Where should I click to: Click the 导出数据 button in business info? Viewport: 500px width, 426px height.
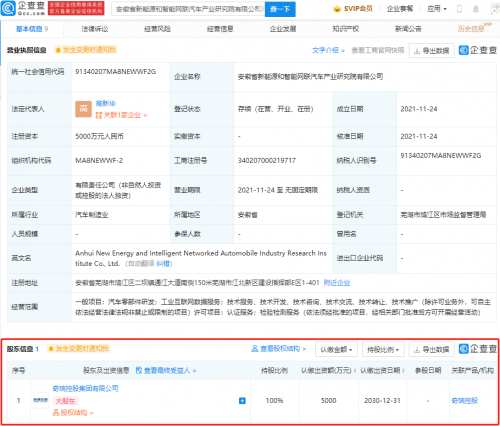pos(431,51)
